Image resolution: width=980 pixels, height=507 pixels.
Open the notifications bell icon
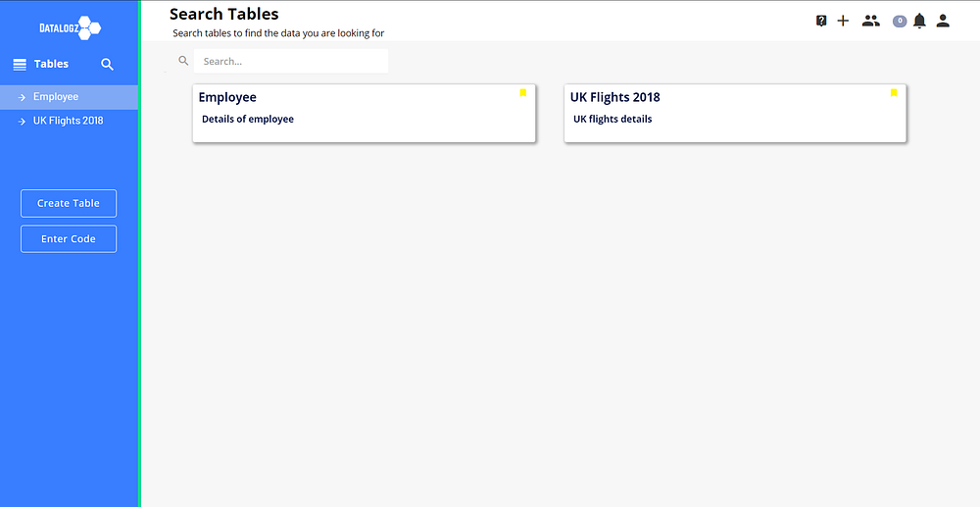[x=919, y=21]
